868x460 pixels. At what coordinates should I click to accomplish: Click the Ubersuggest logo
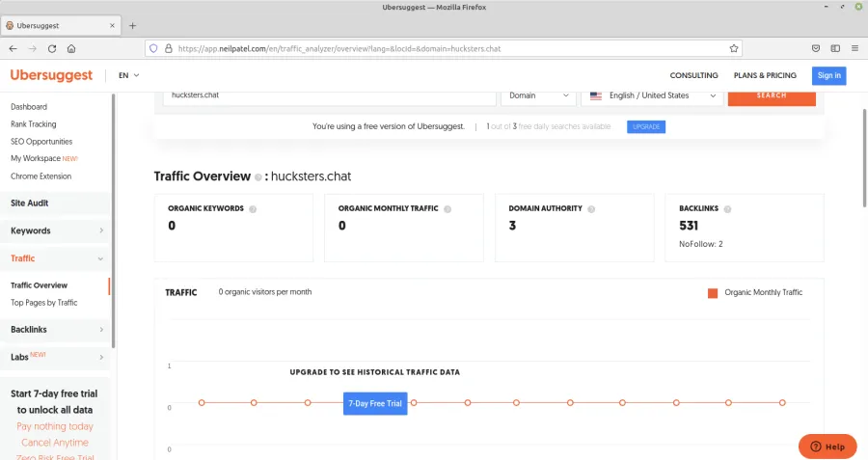tap(51, 75)
